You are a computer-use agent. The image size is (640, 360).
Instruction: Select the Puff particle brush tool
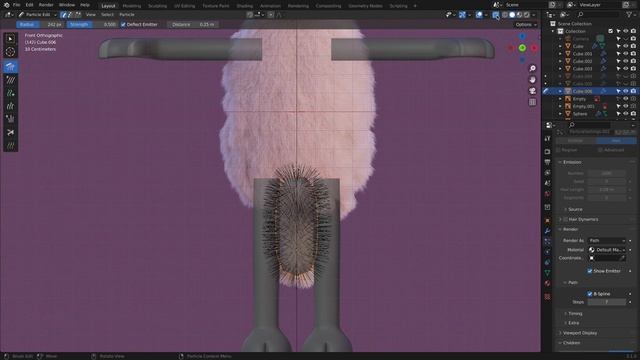(x=10, y=119)
